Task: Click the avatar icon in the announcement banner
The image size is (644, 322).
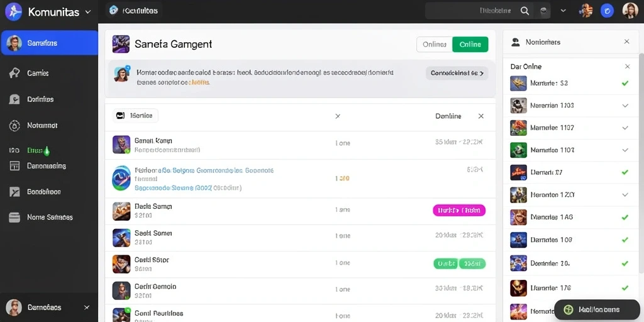Action: pyautogui.click(x=122, y=74)
